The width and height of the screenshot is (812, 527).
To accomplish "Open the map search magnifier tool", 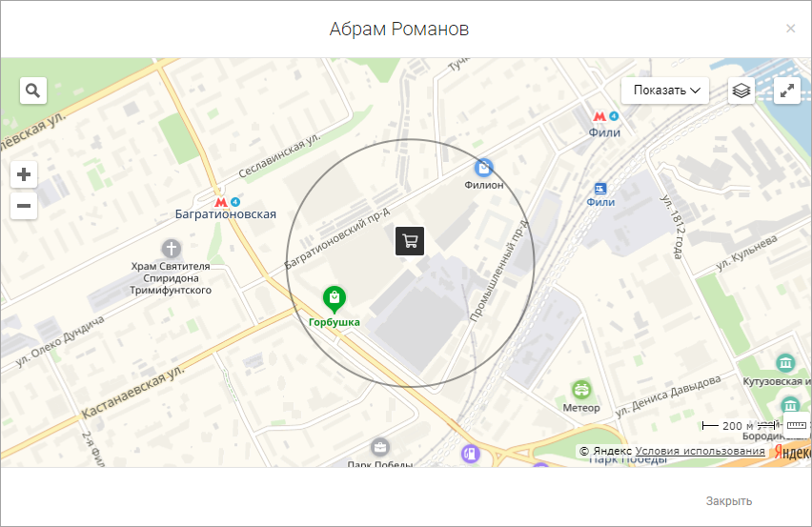I will pos(33,91).
